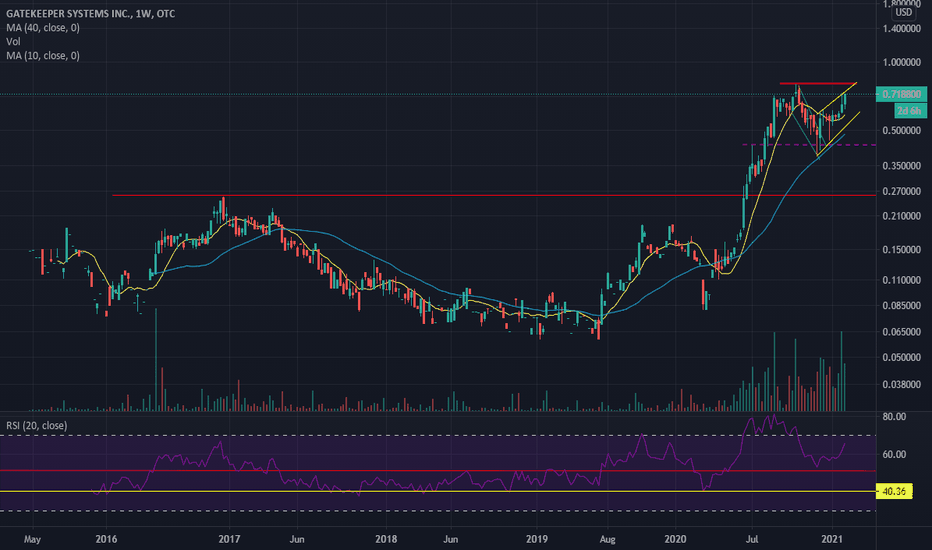Screen dimensions: 932x550
Task: Select the Vol indicator label
Action: [x=13, y=42]
